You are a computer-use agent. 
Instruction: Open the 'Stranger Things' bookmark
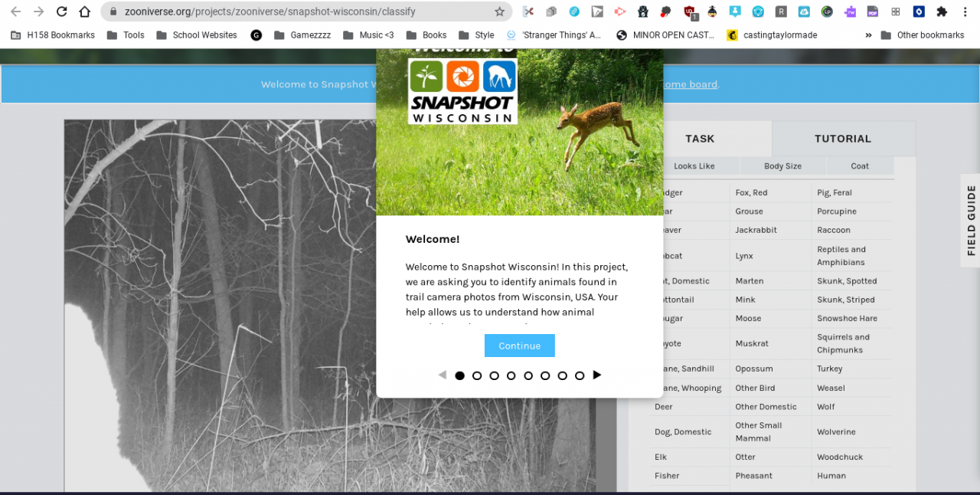click(x=554, y=34)
